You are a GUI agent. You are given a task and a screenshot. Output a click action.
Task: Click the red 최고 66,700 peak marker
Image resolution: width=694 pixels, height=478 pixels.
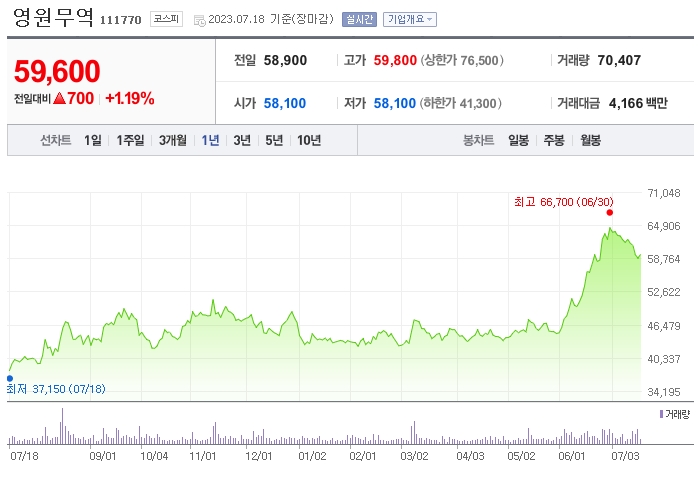(609, 212)
